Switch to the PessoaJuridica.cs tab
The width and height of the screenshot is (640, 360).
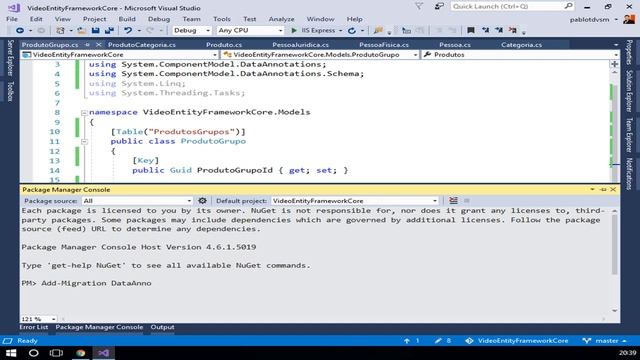pyautogui.click(x=300, y=45)
